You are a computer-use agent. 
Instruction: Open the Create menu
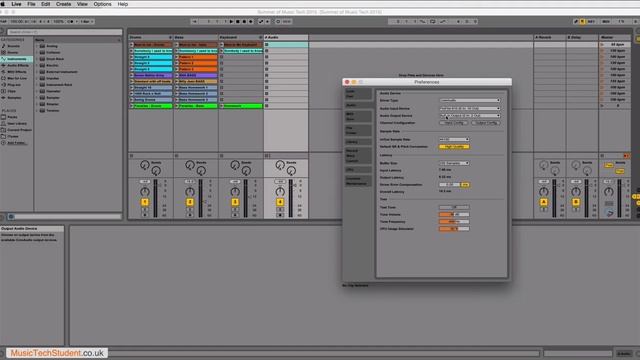pyautogui.click(x=63, y=4)
